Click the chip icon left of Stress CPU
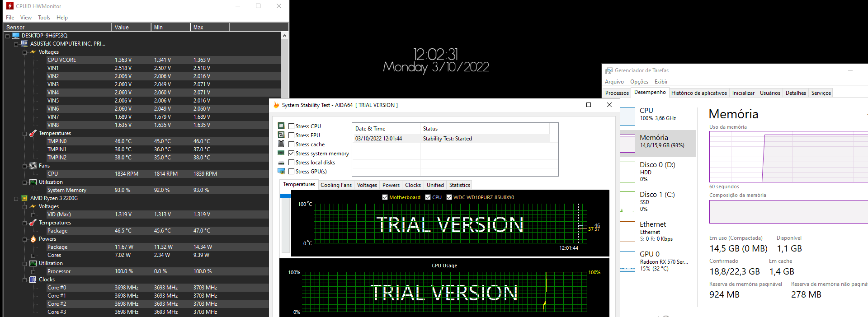Screen dimensions: 868x317 (x=281, y=126)
